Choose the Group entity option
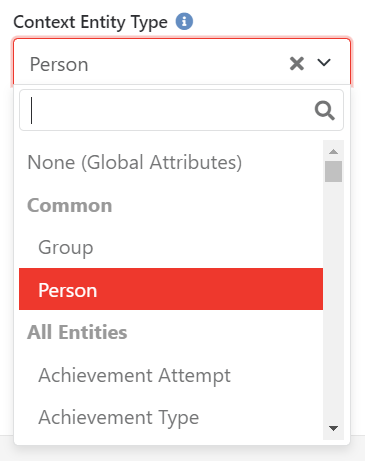Viewport: 365px width, 461px height. point(171,247)
